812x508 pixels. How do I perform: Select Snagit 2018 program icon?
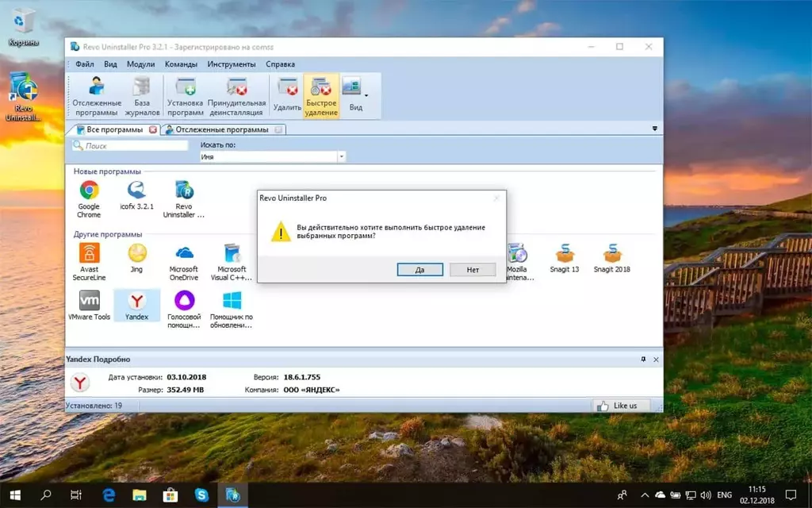(611, 258)
